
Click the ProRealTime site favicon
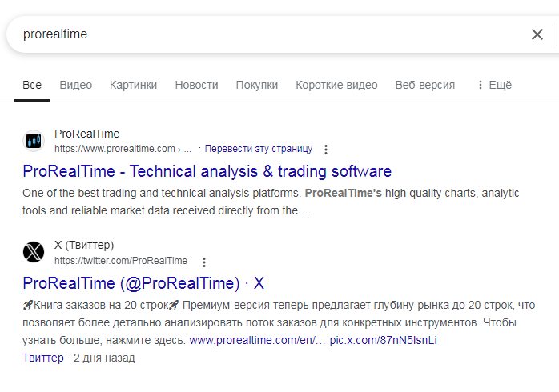pos(34,141)
